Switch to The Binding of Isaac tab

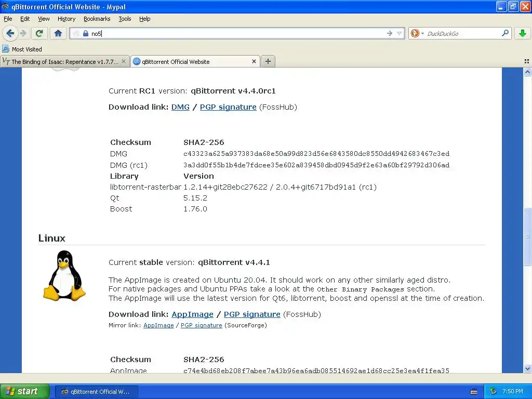click(64, 61)
